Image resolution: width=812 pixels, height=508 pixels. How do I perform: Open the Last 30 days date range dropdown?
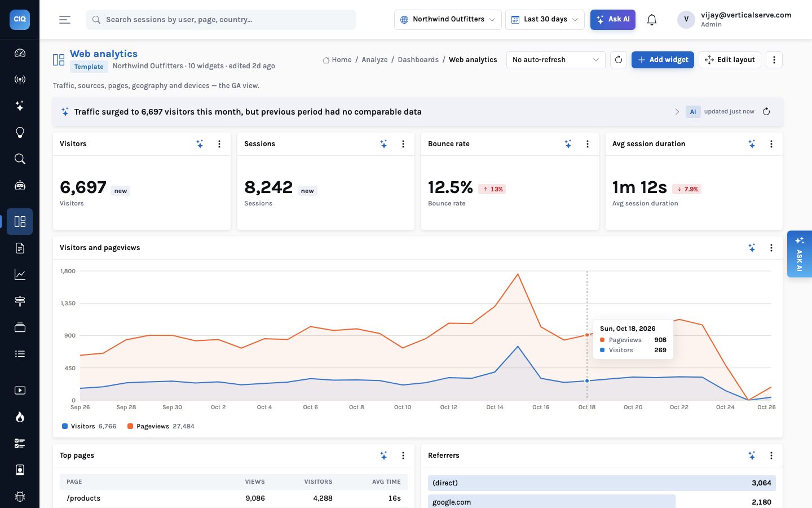(x=545, y=20)
